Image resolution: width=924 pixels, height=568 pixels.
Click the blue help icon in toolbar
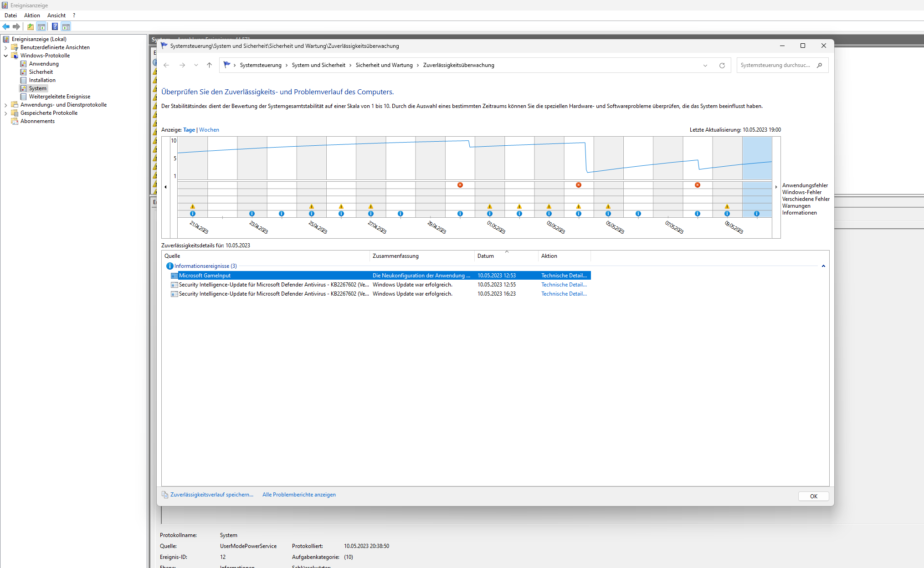(55, 26)
